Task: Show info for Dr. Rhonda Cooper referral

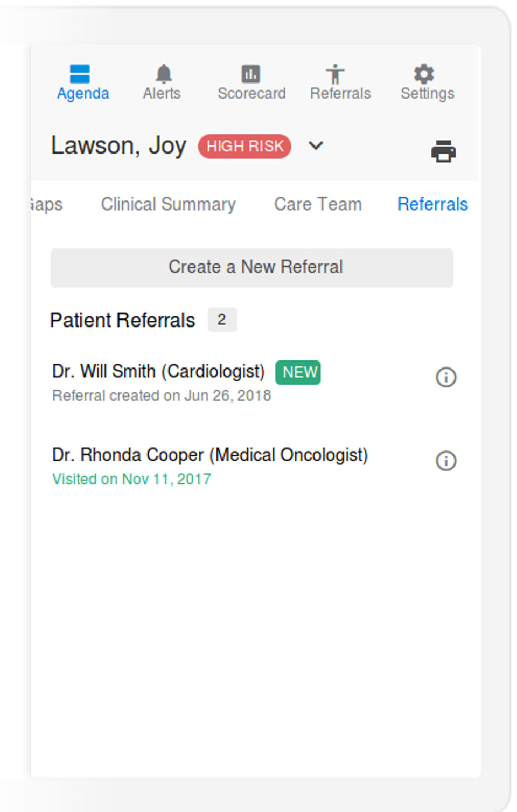Action: pos(445,461)
